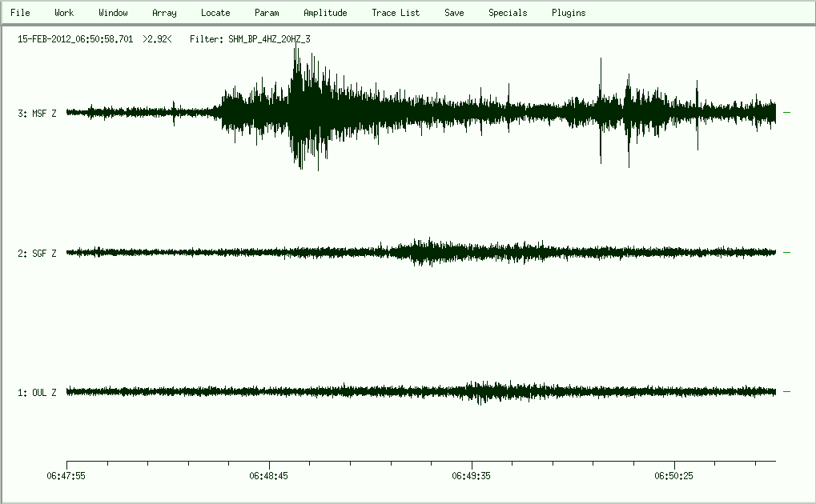This screenshot has height=504, width=816.
Task: Open the Work menu
Action: click(x=64, y=13)
